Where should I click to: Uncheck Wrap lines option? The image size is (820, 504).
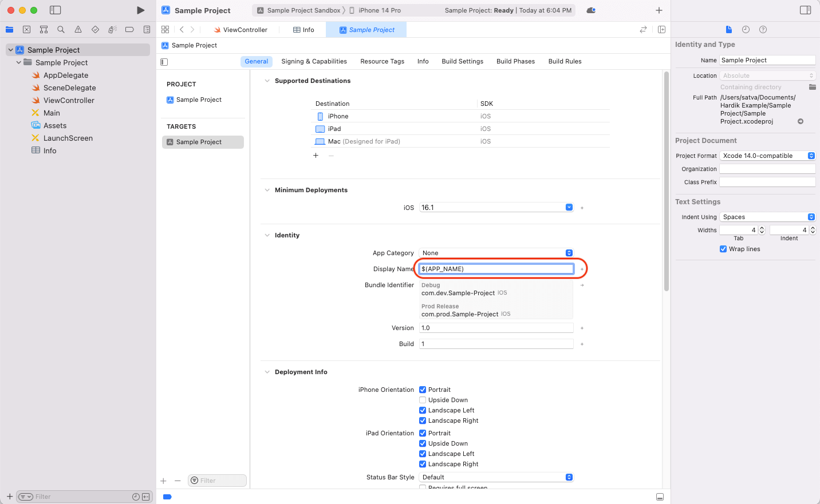(723, 249)
